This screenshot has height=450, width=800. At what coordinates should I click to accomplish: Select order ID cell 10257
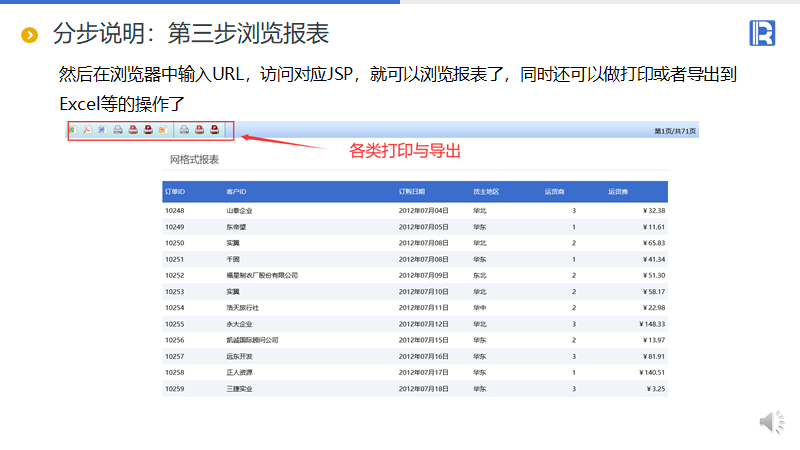coord(174,356)
